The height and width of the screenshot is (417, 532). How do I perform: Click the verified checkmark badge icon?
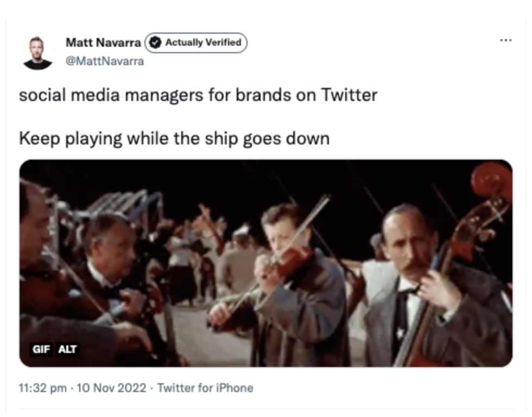(155, 43)
